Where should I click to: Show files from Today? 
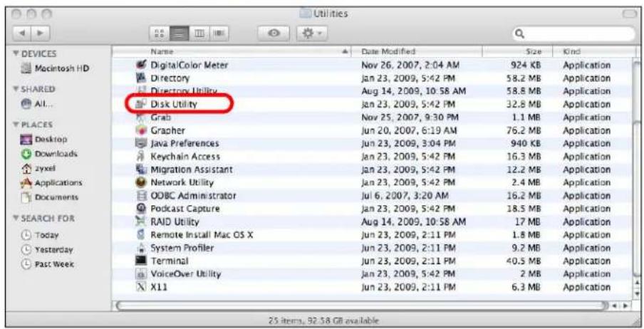point(40,235)
